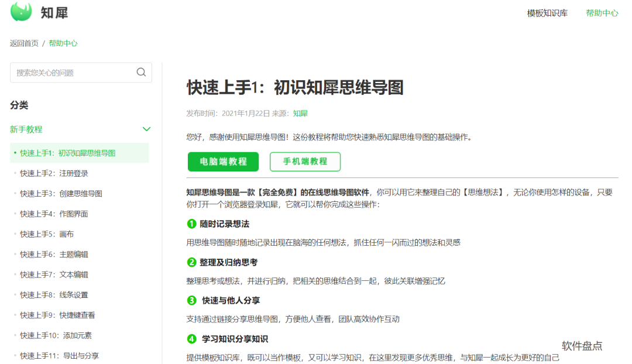Open 快速上手11：导出与分享
The width and height of the screenshot is (632, 364).
[x=59, y=356]
